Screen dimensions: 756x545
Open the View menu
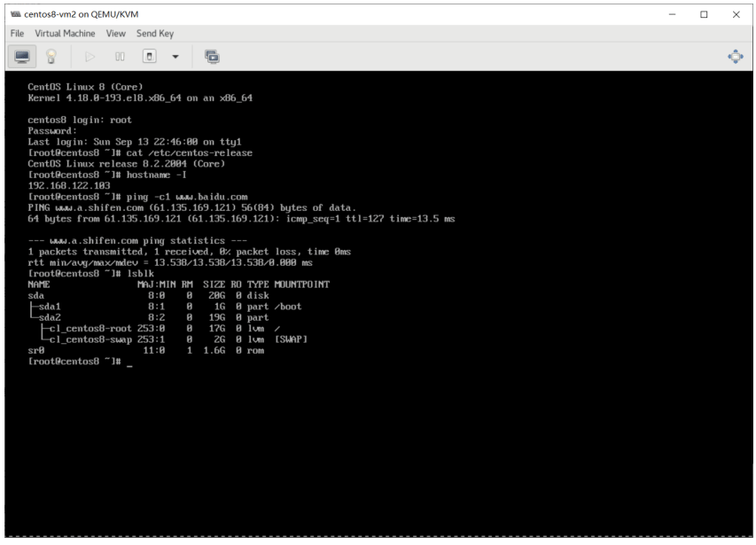[116, 34]
